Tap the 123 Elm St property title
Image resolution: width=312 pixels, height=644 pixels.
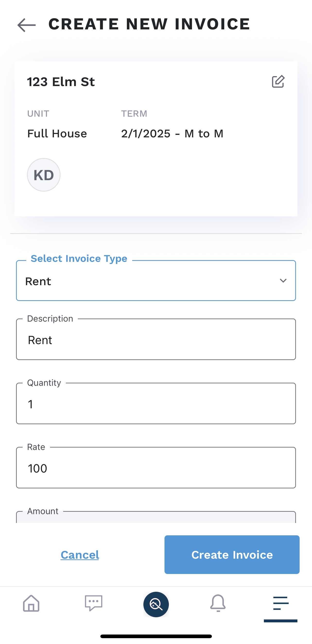[61, 82]
